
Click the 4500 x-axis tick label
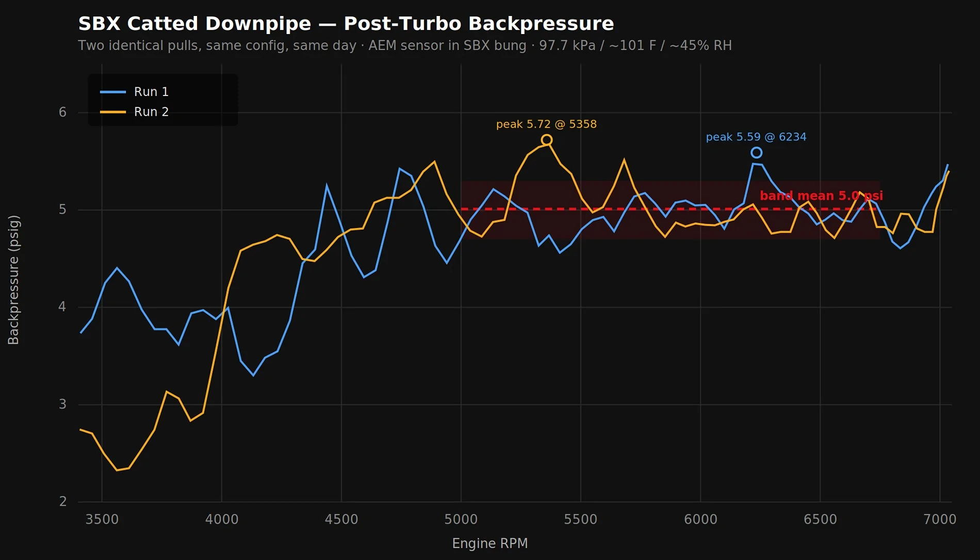click(x=341, y=519)
